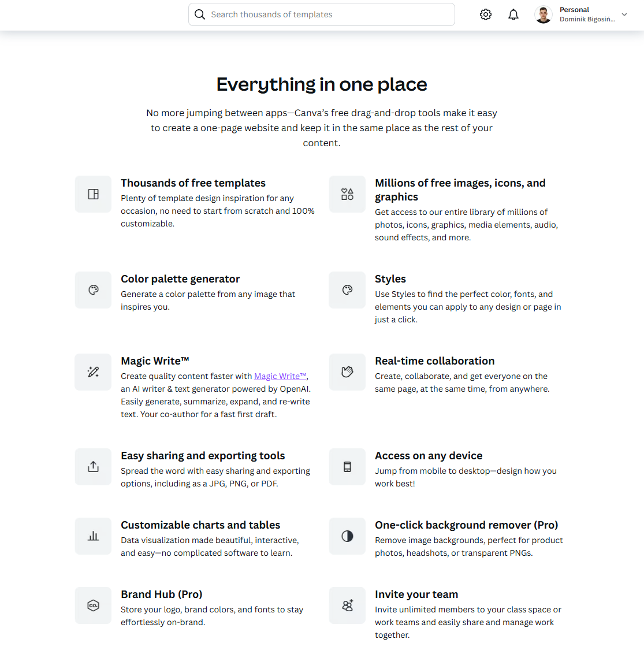
Task: Click the Easy sharing and exporting tools heading
Action: pyautogui.click(x=203, y=456)
